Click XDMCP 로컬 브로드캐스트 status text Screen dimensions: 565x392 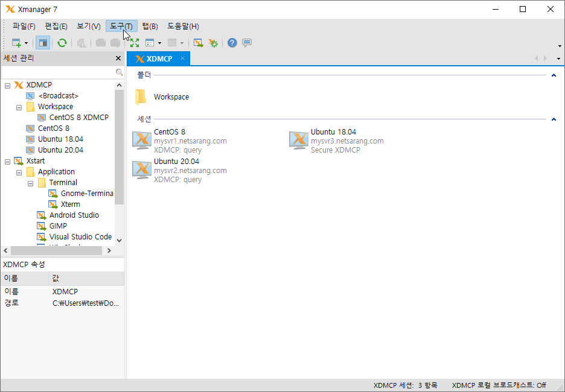(499, 385)
